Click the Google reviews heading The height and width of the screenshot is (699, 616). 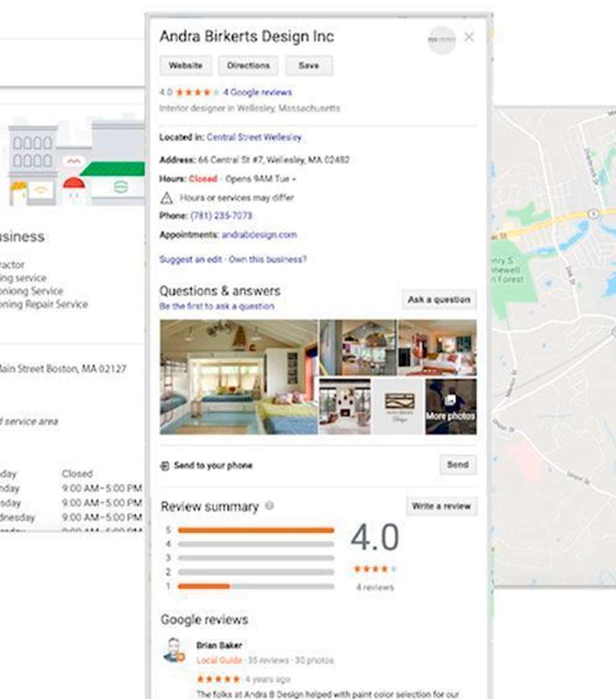[x=204, y=620]
